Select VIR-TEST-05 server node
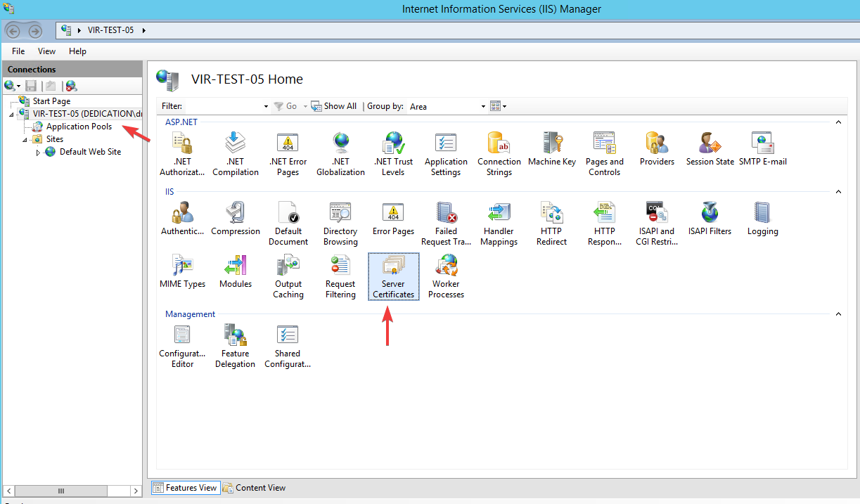The image size is (860, 504). click(87, 114)
